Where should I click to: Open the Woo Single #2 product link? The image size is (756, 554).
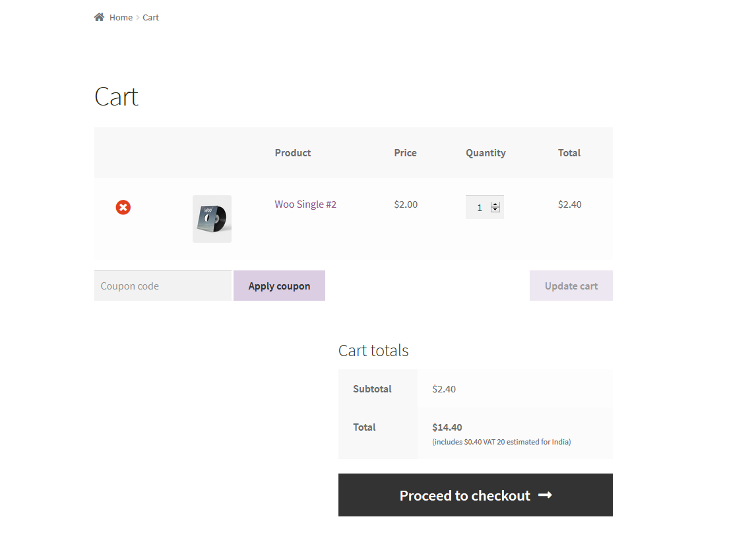(x=305, y=204)
